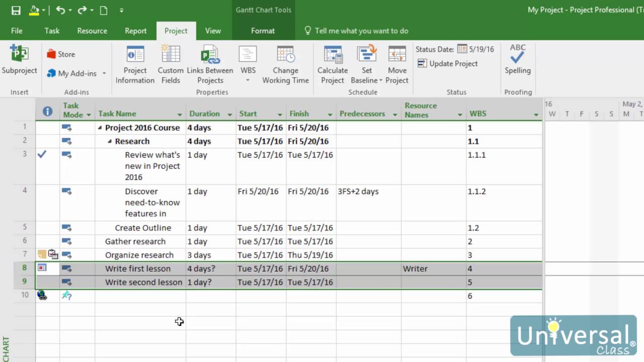Image resolution: width=644 pixels, height=362 pixels.
Task: Click Move Project
Action: click(x=397, y=64)
